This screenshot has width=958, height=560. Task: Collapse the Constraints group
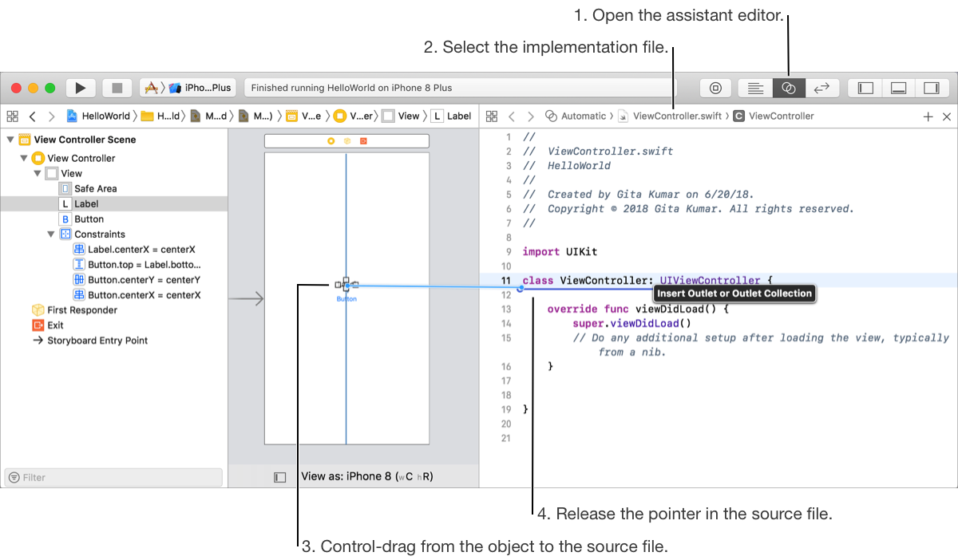[51, 235]
